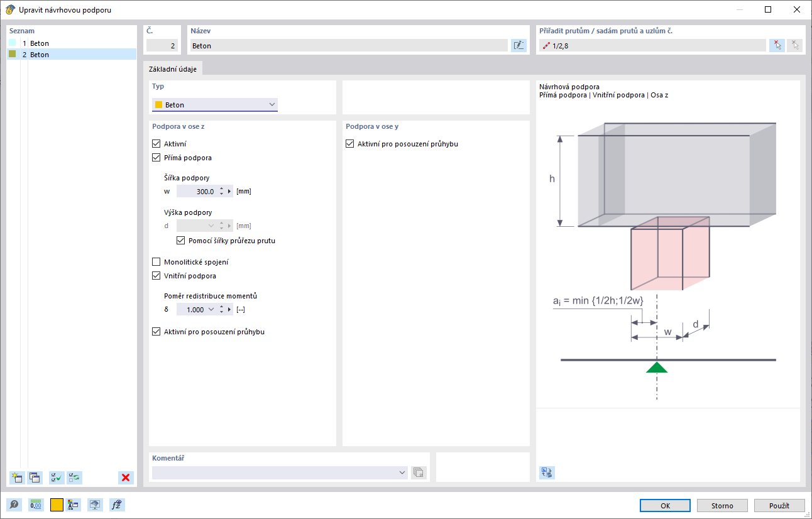812x519 pixels.
Task: Click the up/down stepper arrows on the Šířka podpory value
Action: (221, 191)
